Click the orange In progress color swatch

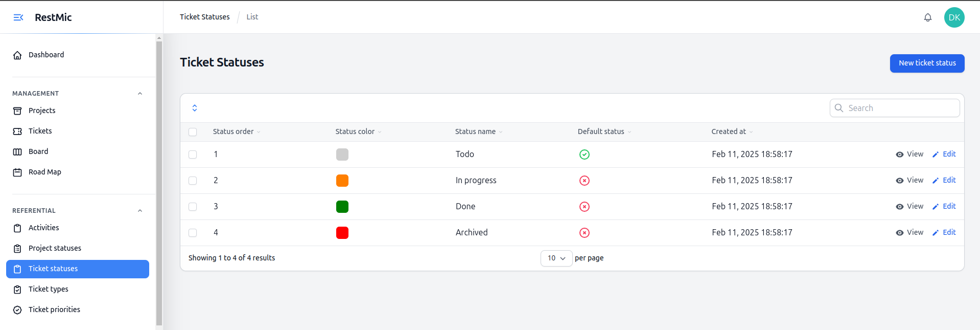pyautogui.click(x=342, y=181)
